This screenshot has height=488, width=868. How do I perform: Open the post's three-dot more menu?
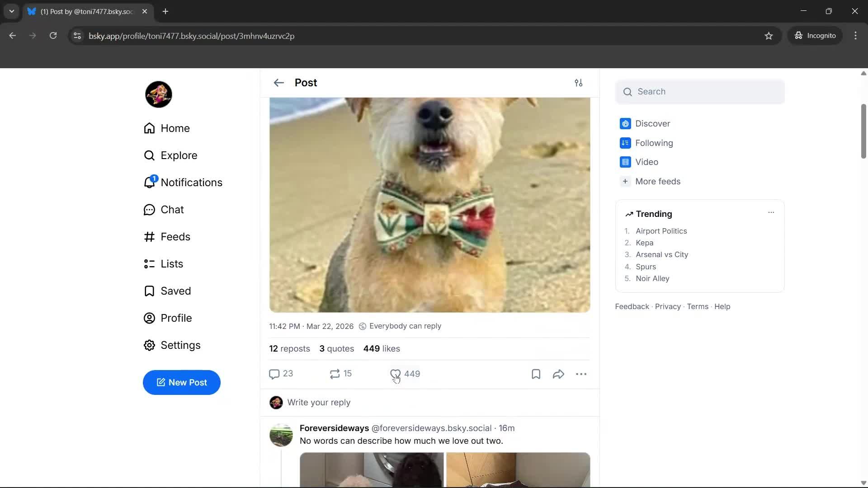pyautogui.click(x=581, y=374)
